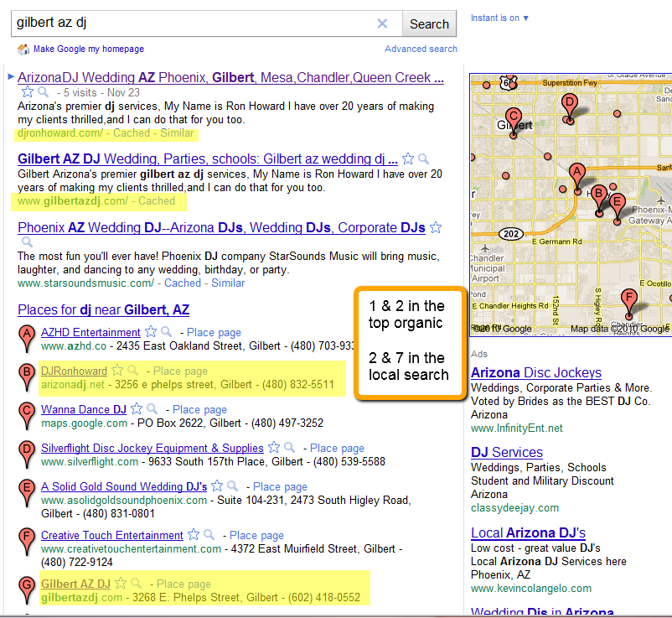Viewport: 672px width, 618px height.
Task: Open the Local Arizona DJ's ad
Action: (x=528, y=533)
